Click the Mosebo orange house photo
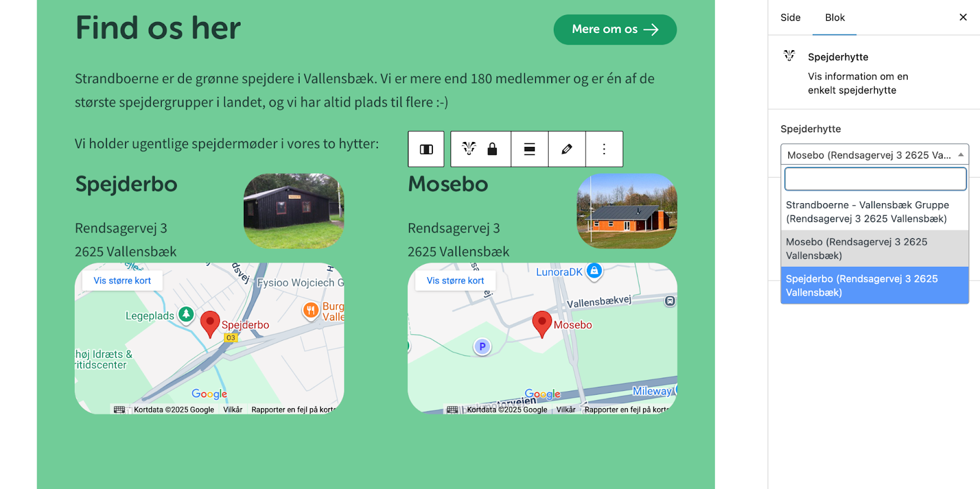 click(627, 211)
